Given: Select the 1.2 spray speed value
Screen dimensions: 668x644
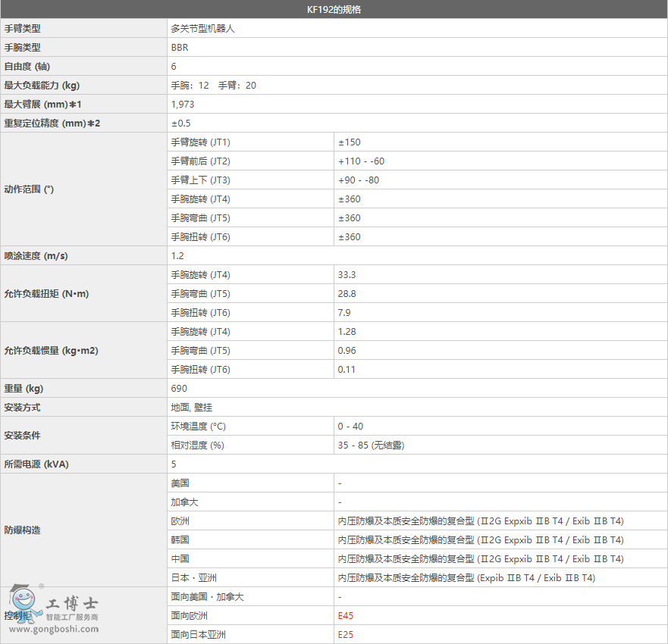Looking at the screenshot, I should pos(175,255).
